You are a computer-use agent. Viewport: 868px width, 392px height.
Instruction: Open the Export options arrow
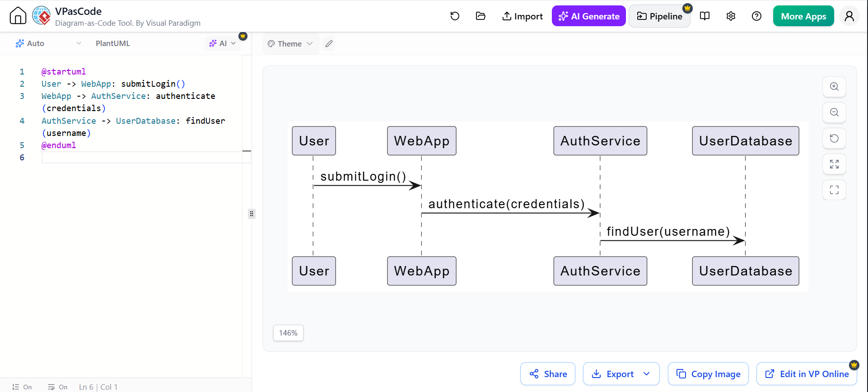point(647,374)
